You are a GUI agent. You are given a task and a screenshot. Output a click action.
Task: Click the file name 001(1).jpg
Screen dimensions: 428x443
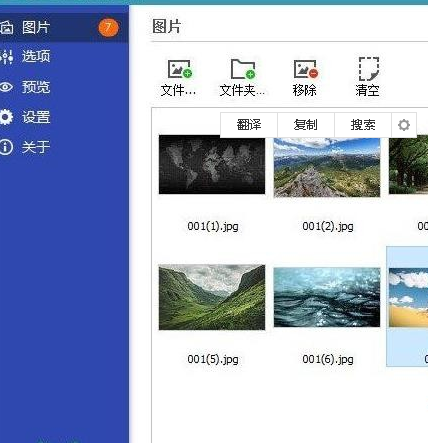click(x=213, y=226)
